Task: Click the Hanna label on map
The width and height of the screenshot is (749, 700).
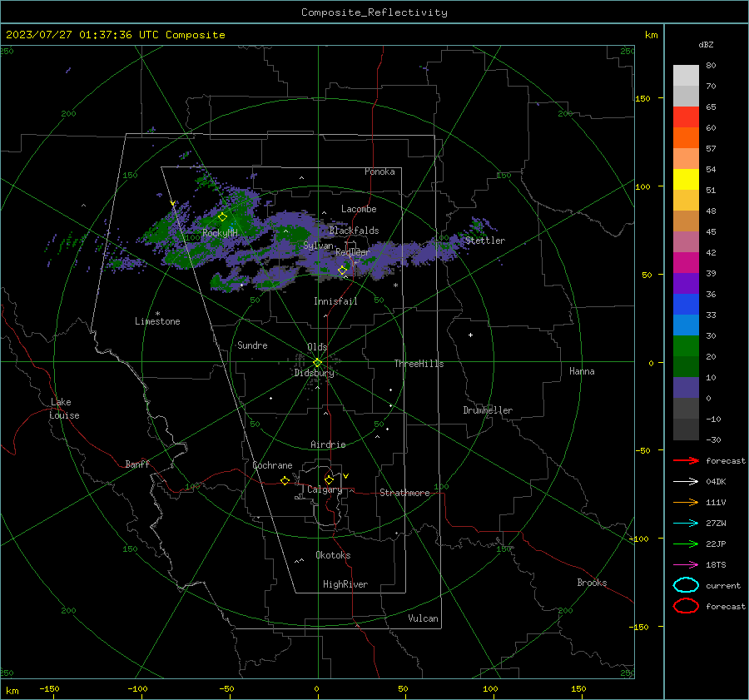Action: [x=582, y=371]
